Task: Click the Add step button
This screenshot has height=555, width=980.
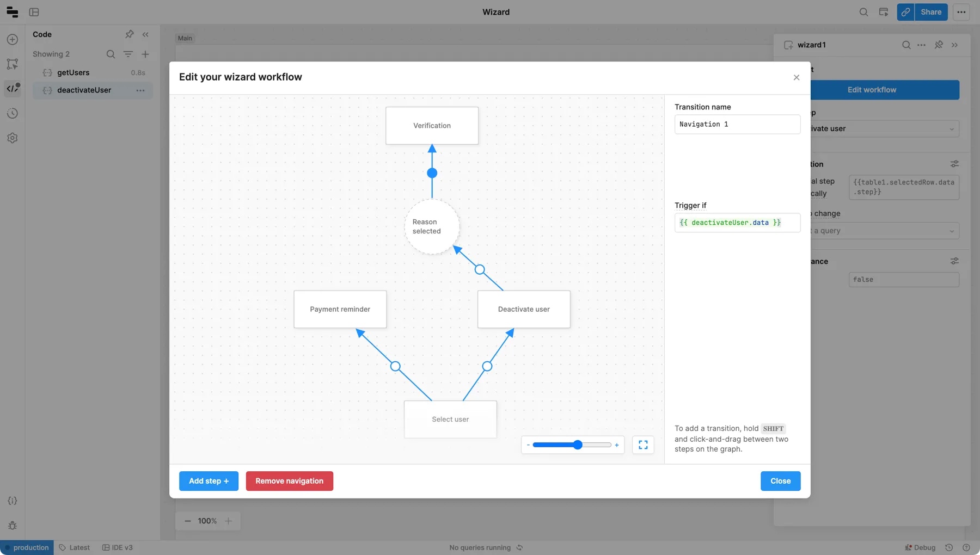Action: click(x=209, y=481)
